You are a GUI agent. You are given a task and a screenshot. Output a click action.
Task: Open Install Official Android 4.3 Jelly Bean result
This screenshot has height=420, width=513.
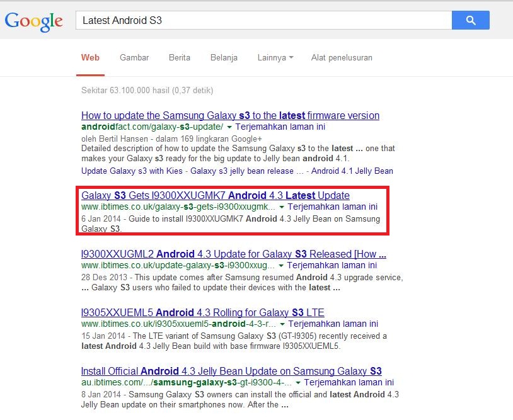[231, 371]
